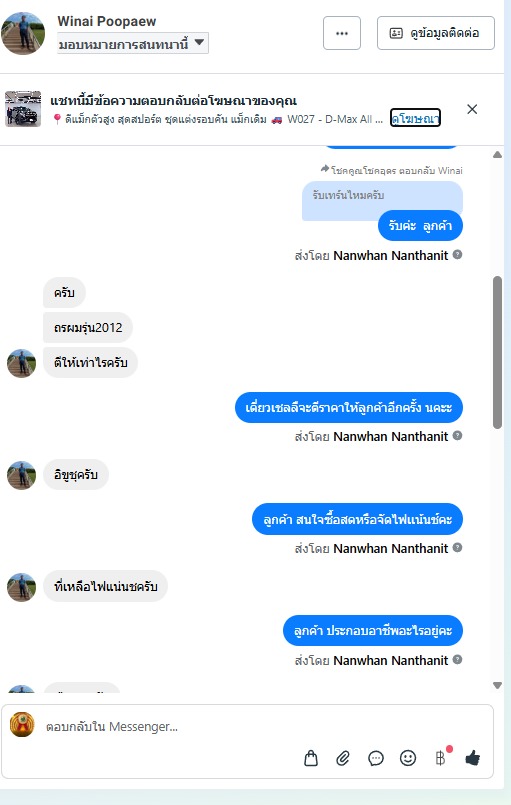Viewport: 511px width, 805px height.
Task: Click the dropdown arrow next to assignment
Action: 199,42
